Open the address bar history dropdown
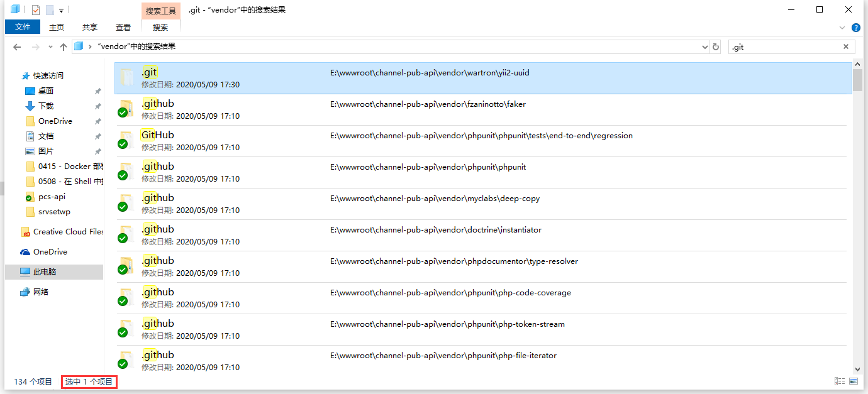The image size is (868, 394). click(704, 47)
